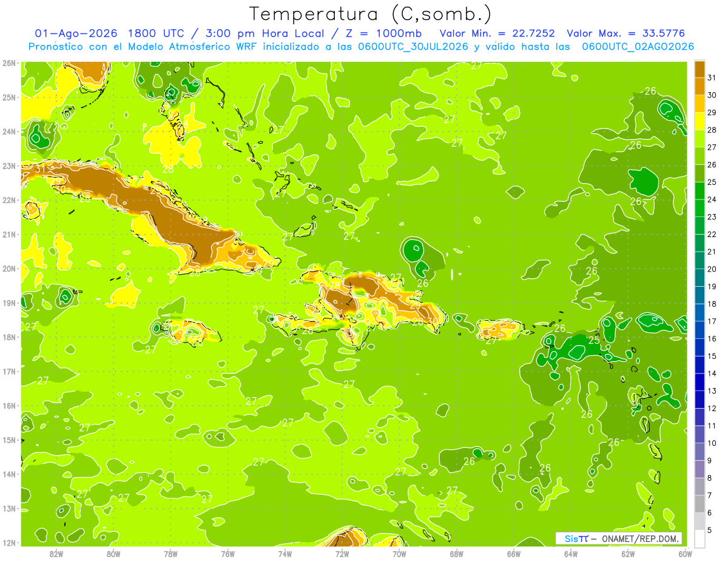The height and width of the screenshot is (562, 728).
Task: Click the '20' label on the color scale
Action: 712,269
